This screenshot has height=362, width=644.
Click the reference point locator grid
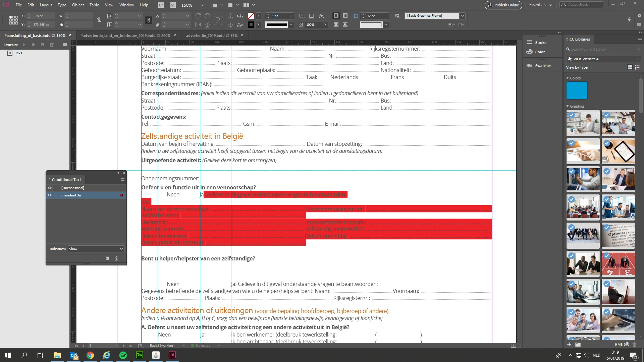click(x=13, y=20)
